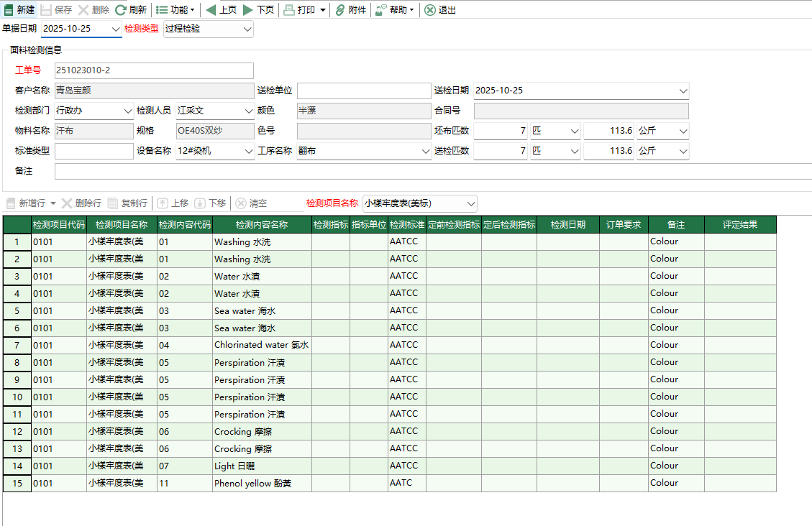
Task: Open the 打印 dropdown arrow
Action: point(322,10)
